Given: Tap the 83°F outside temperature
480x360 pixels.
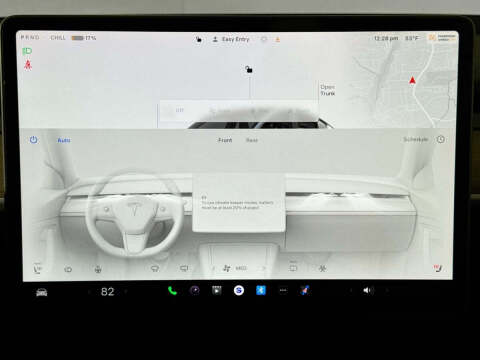Looking at the screenshot, I should pyautogui.click(x=412, y=38).
